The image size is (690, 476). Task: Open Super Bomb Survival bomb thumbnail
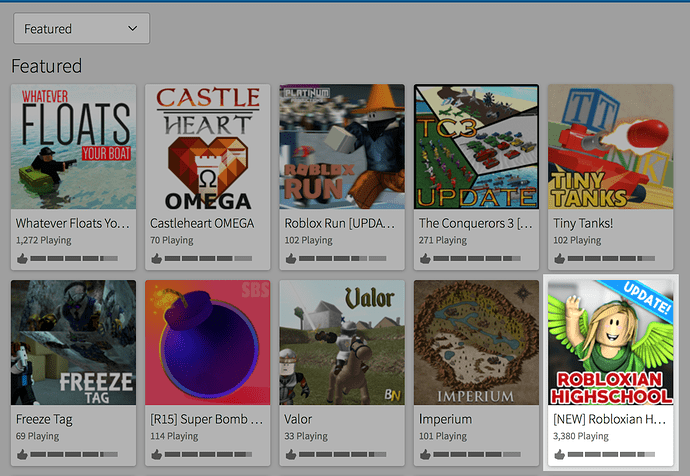[x=208, y=342]
